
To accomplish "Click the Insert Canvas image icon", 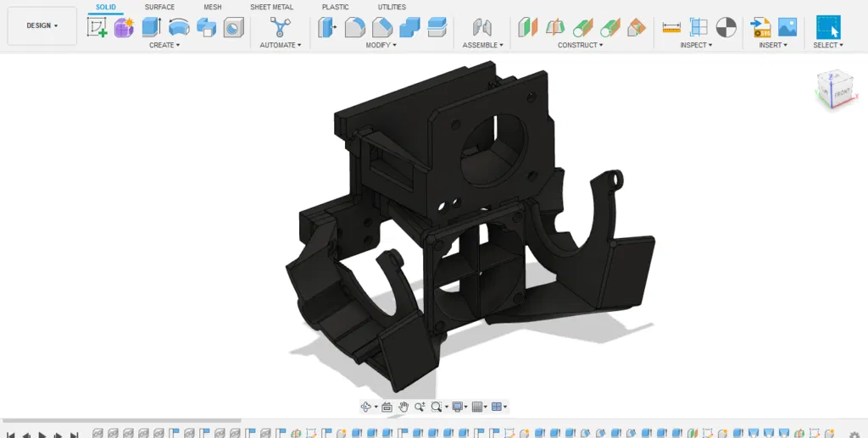I will tap(787, 27).
